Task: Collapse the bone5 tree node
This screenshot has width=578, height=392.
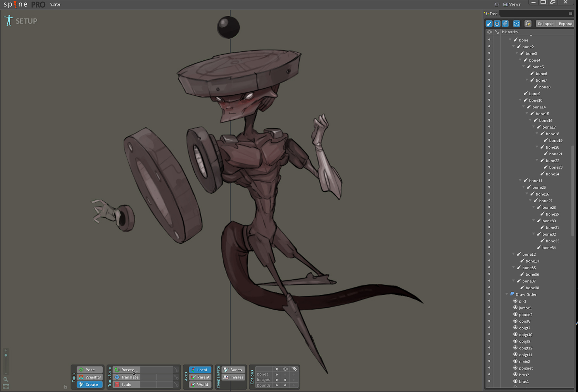Action: click(523, 67)
